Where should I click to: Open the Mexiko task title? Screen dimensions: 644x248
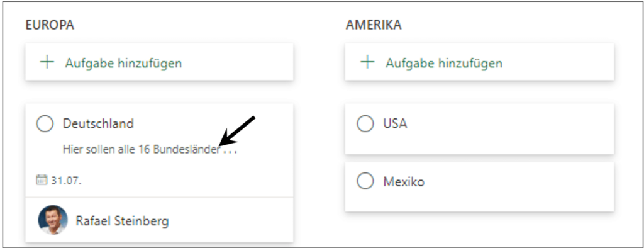click(404, 181)
